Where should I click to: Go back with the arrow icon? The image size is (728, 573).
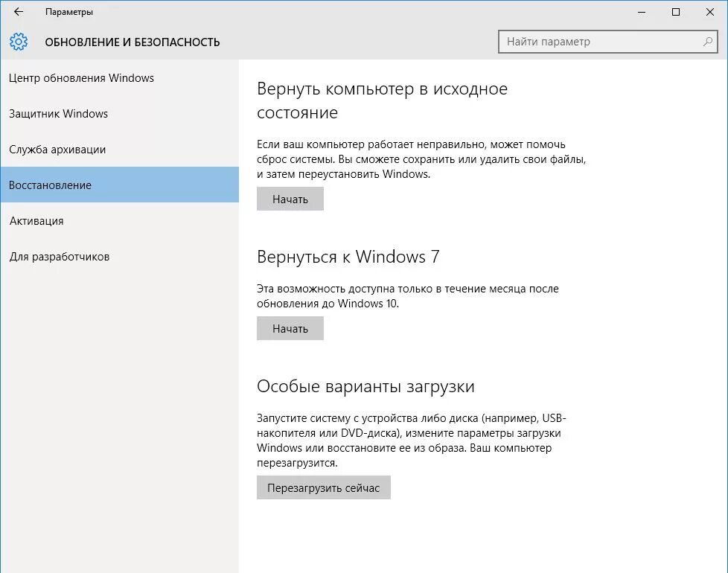pyautogui.click(x=19, y=12)
